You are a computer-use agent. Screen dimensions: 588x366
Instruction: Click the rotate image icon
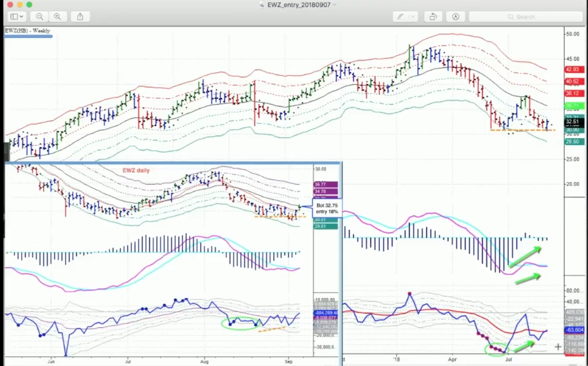point(433,17)
